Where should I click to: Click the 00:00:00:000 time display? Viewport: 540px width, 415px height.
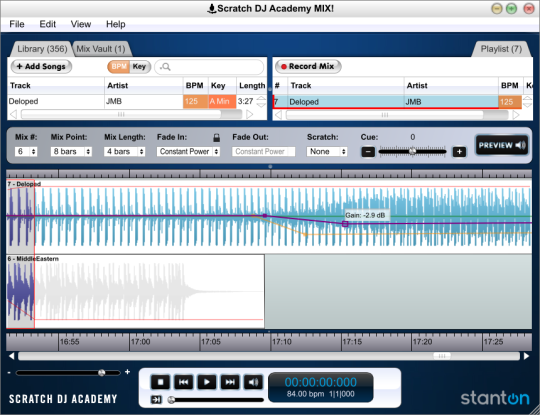[x=321, y=382]
